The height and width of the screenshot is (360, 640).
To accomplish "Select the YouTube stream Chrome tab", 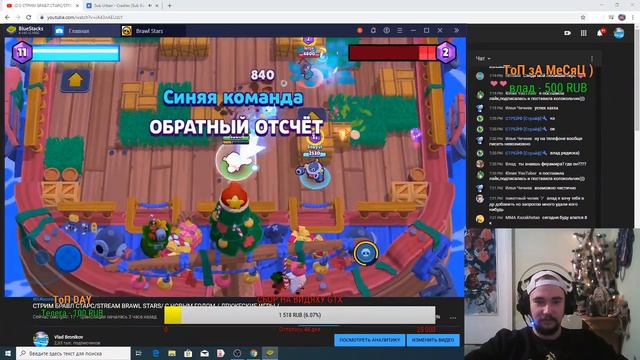I will tap(42, 6).
